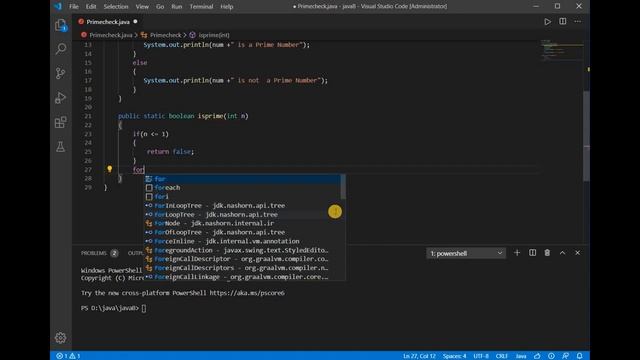Choose the ForOfLoopTree suggestion
640x360 pixels.
(x=242, y=232)
